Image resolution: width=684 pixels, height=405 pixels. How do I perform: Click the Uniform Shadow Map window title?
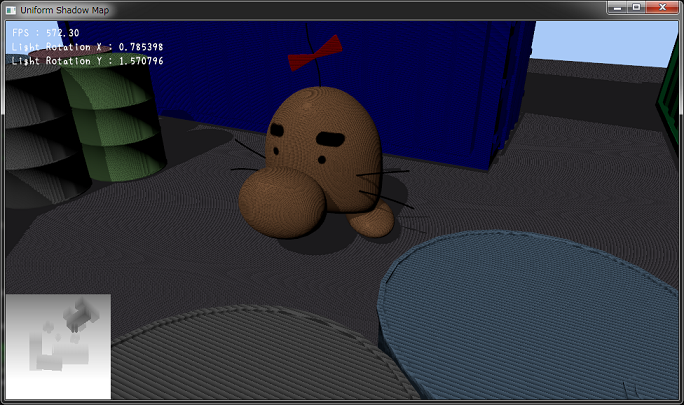pos(59,9)
